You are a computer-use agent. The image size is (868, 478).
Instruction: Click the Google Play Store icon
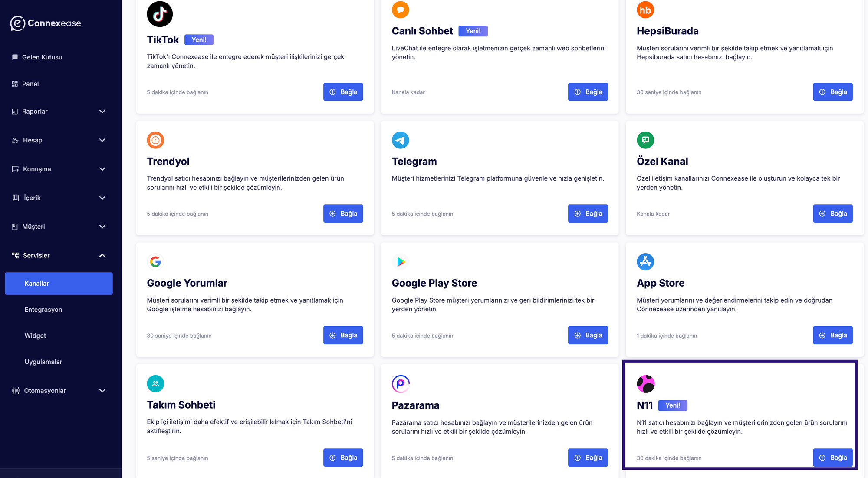(400, 262)
